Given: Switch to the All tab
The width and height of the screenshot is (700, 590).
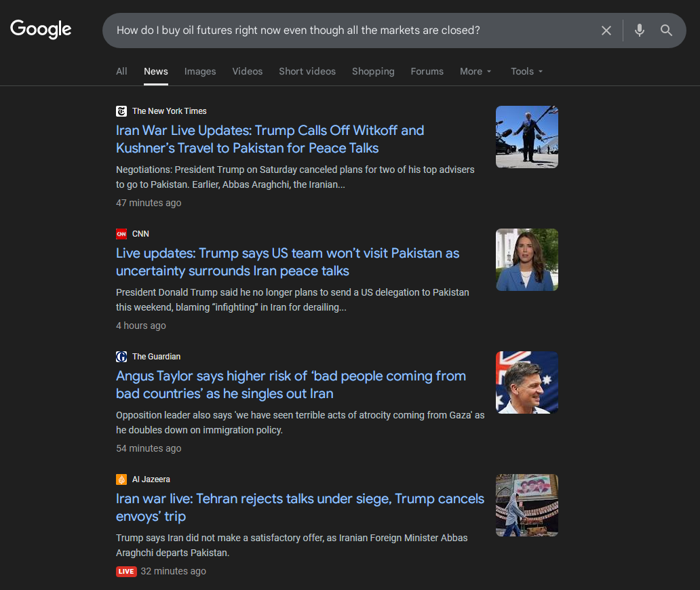Looking at the screenshot, I should (x=121, y=71).
